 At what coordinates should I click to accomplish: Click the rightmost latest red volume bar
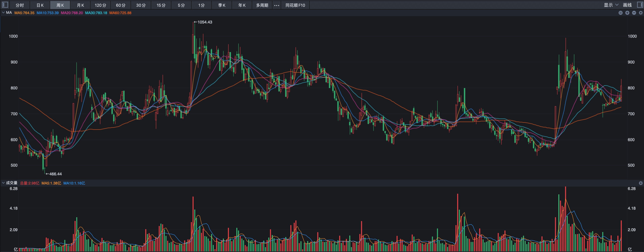point(621,236)
